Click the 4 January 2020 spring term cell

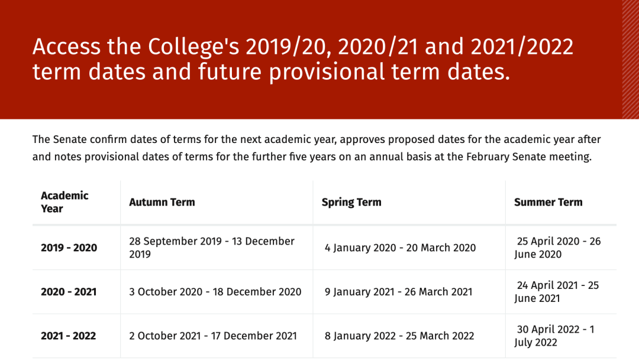pyautogui.click(x=400, y=248)
